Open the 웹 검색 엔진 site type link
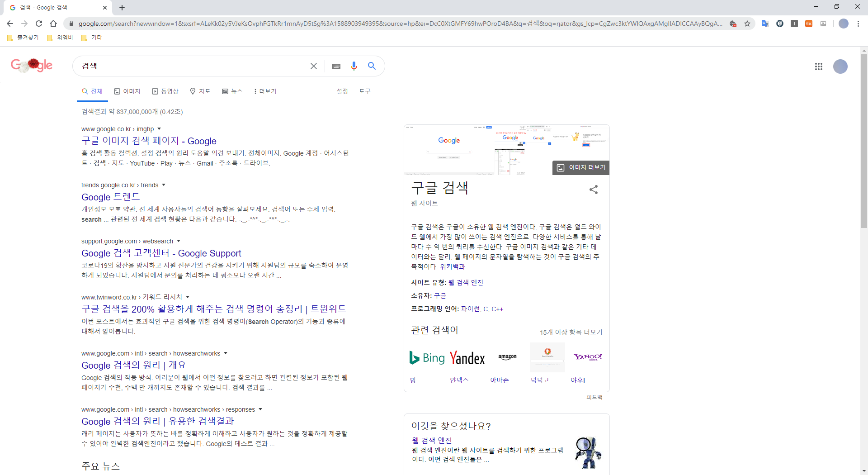 tap(466, 283)
